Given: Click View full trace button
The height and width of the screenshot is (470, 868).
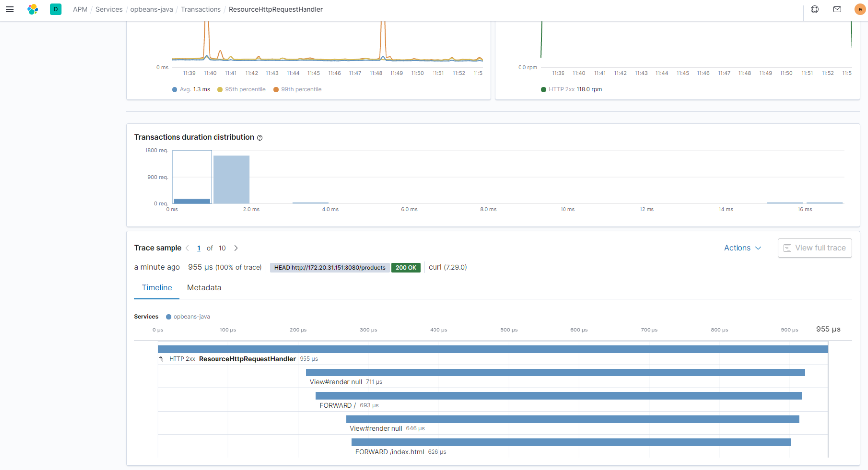Looking at the screenshot, I should [815, 248].
